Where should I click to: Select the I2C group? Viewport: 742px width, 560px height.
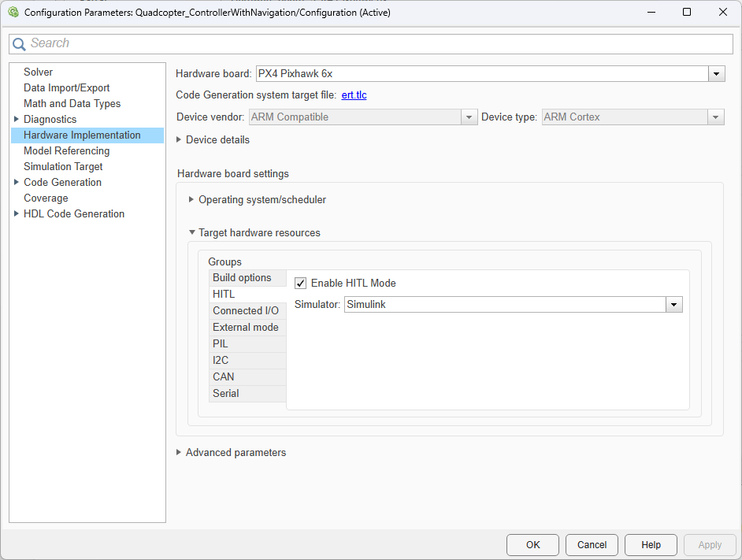pyautogui.click(x=247, y=361)
